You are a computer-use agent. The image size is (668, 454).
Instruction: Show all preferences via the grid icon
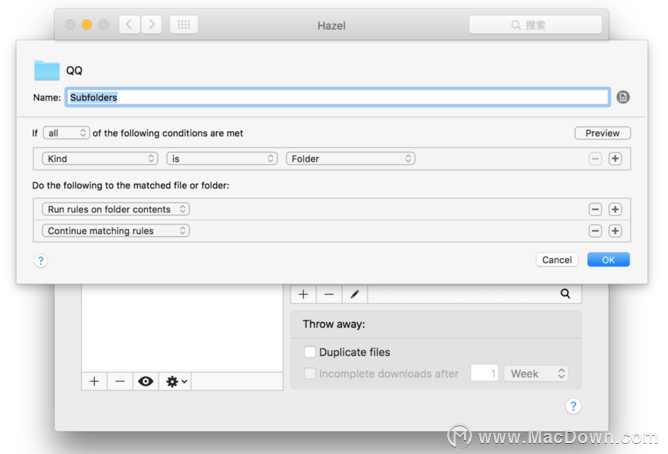184,25
